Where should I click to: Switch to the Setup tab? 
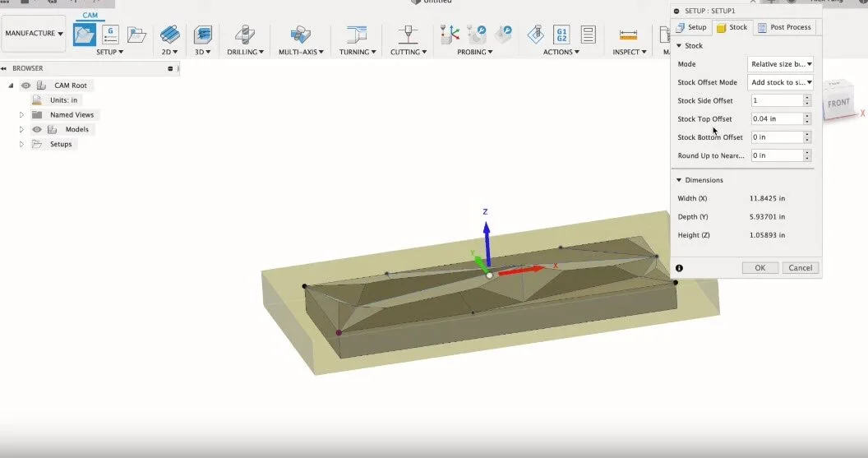[x=690, y=27]
